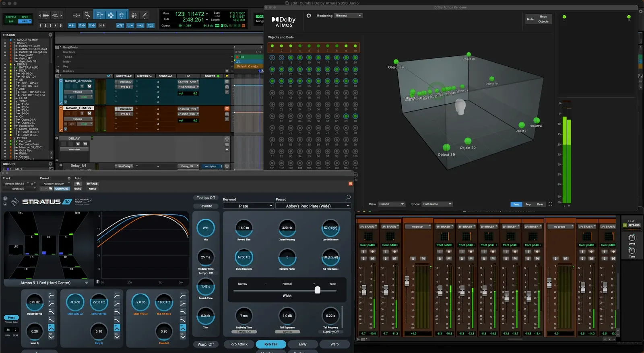Click the HEAT Tone knob

[632, 251]
